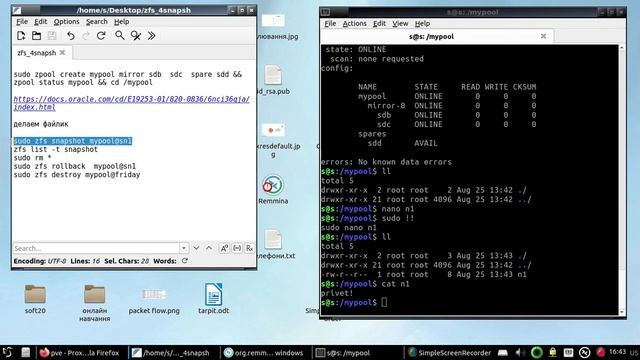Open the Options menu
This screenshot has width=640, height=360.
click(67, 22)
